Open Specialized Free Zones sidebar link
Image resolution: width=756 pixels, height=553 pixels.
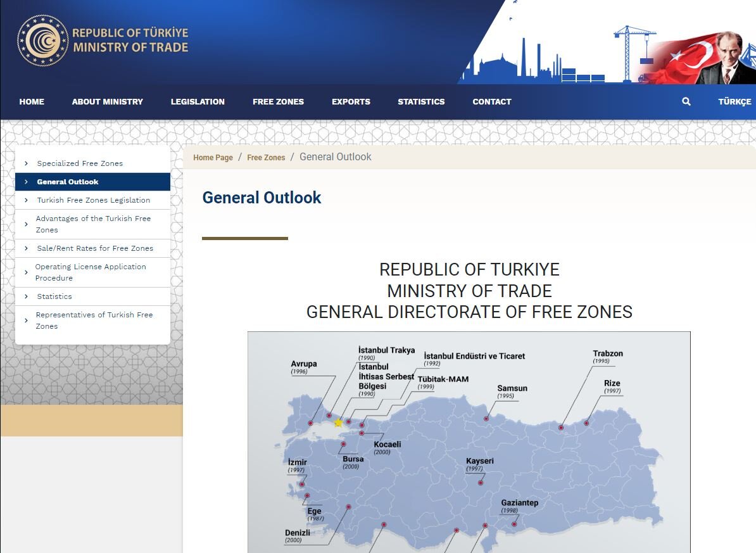tap(80, 163)
